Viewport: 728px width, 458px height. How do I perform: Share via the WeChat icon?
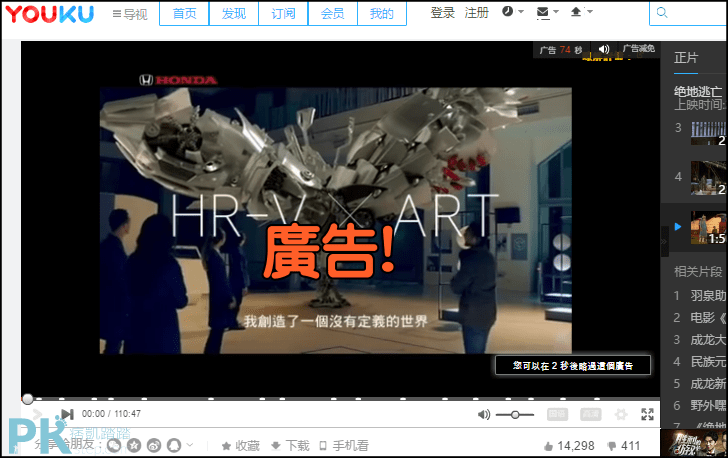click(x=114, y=446)
